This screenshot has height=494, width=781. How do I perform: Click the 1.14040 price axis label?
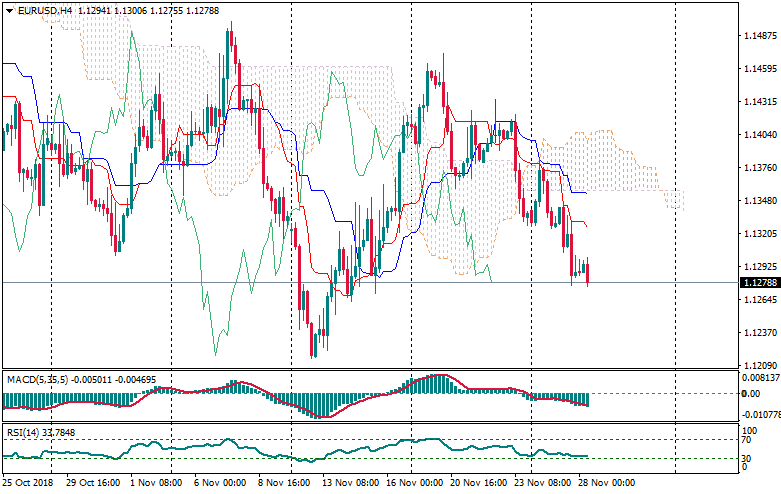(761, 135)
